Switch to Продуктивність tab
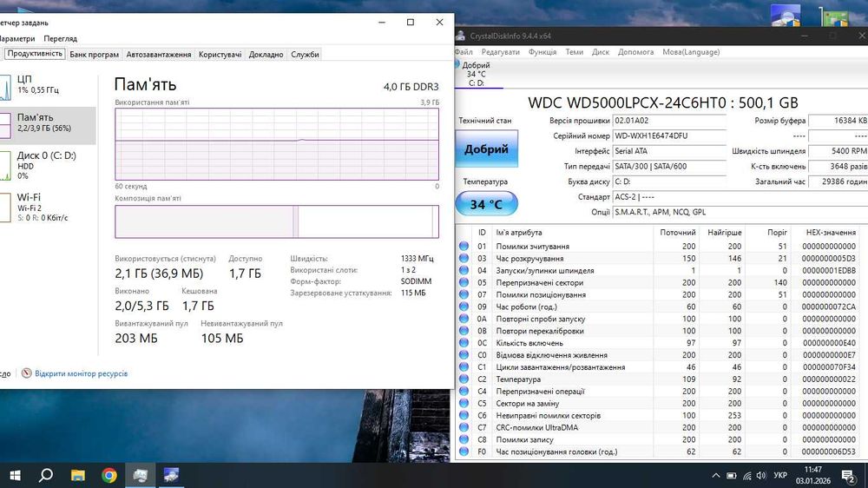 pos(35,54)
